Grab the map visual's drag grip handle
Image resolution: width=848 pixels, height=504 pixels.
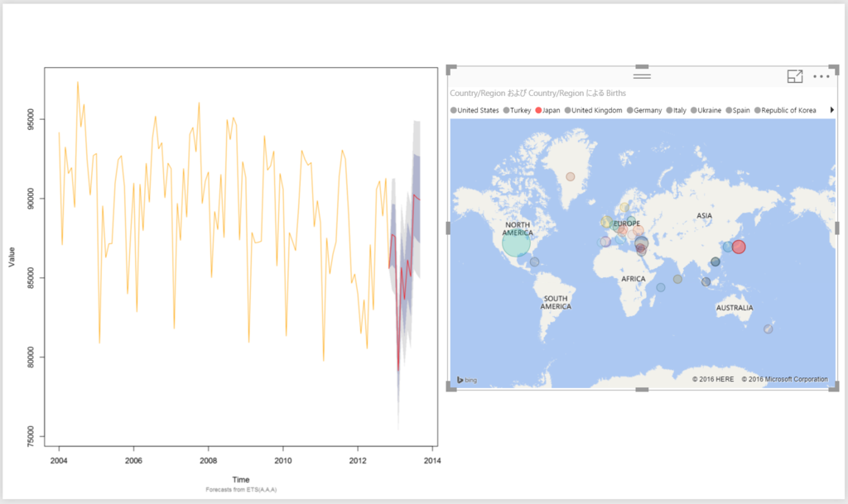click(642, 76)
